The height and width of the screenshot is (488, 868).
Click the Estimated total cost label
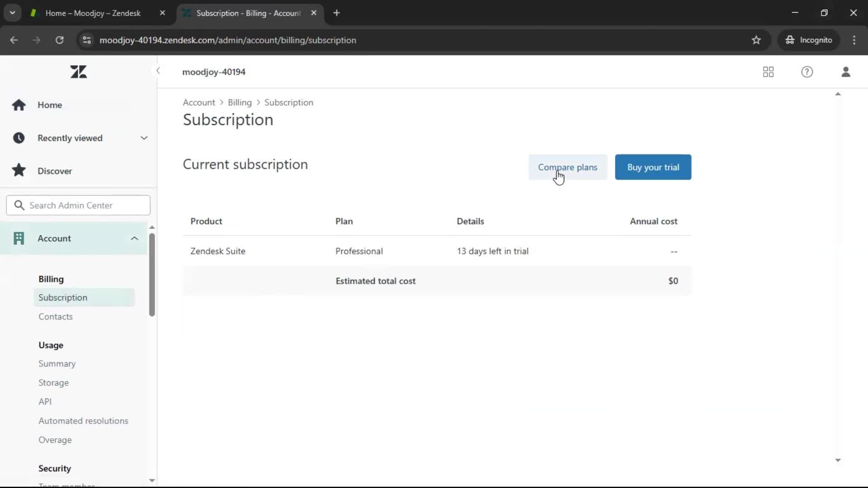point(375,281)
